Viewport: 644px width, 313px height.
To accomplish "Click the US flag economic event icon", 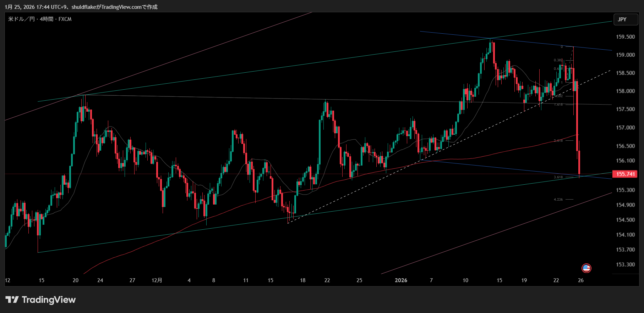I will click(x=586, y=268).
